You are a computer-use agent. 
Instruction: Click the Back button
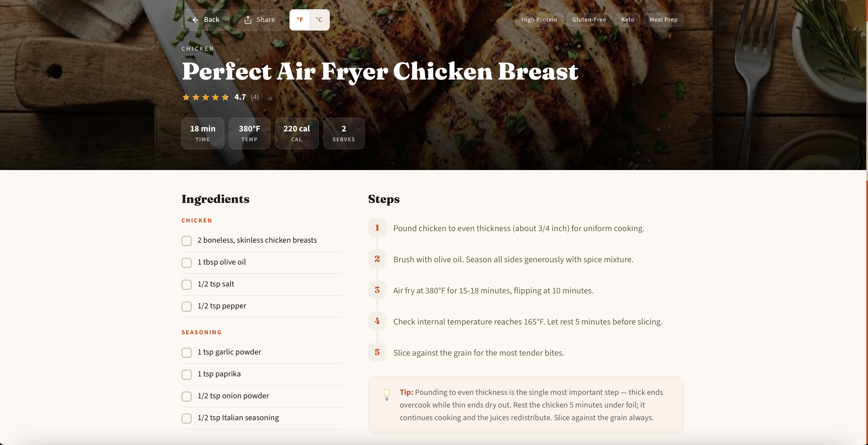coord(206,20)
